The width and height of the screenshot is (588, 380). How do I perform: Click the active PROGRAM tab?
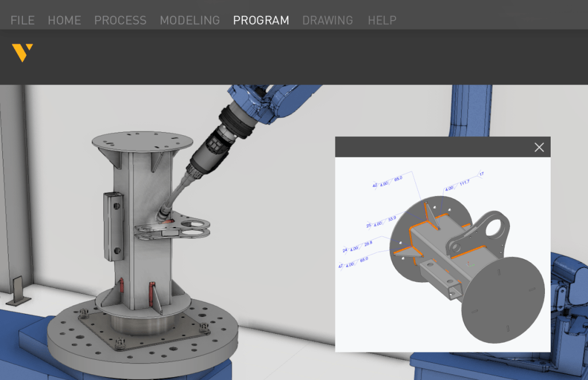pyautogui.click(x=261, y=20)
